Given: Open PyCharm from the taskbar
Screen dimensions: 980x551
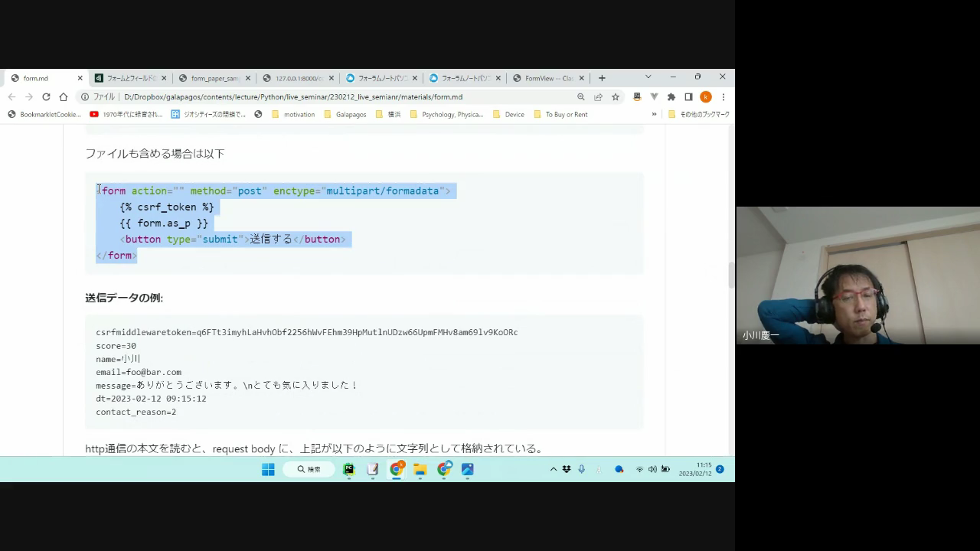Looking at the screenshot, I should tap(349, 469).
